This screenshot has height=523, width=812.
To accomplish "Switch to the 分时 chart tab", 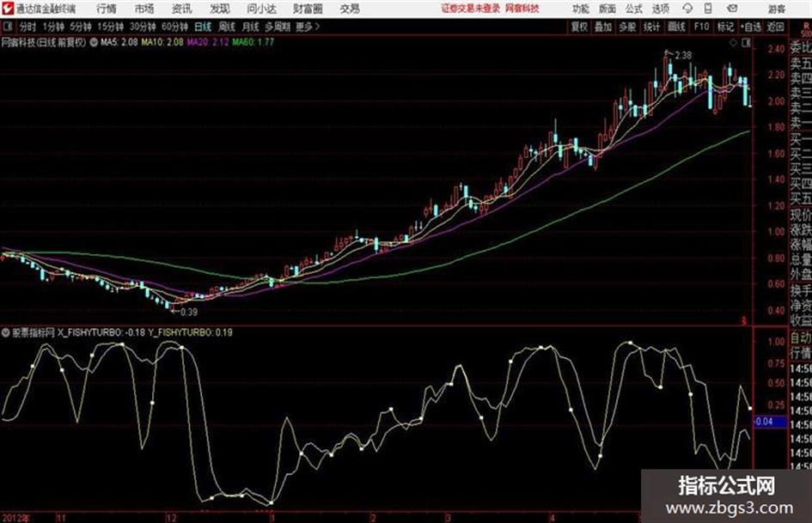I will point(28,27).
